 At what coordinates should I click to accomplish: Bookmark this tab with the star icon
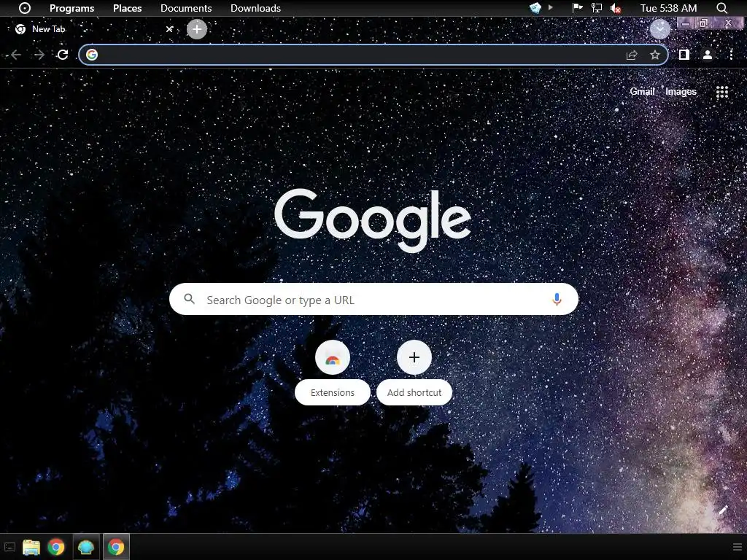(655, 55)
